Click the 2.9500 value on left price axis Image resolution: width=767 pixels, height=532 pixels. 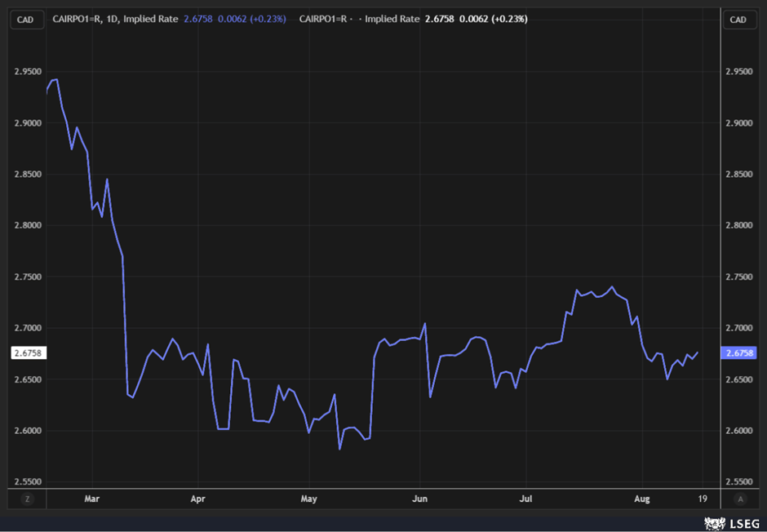(x=27, y=71)
